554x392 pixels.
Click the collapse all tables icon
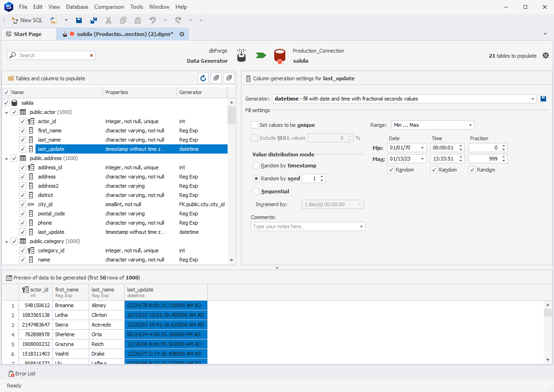229,78
